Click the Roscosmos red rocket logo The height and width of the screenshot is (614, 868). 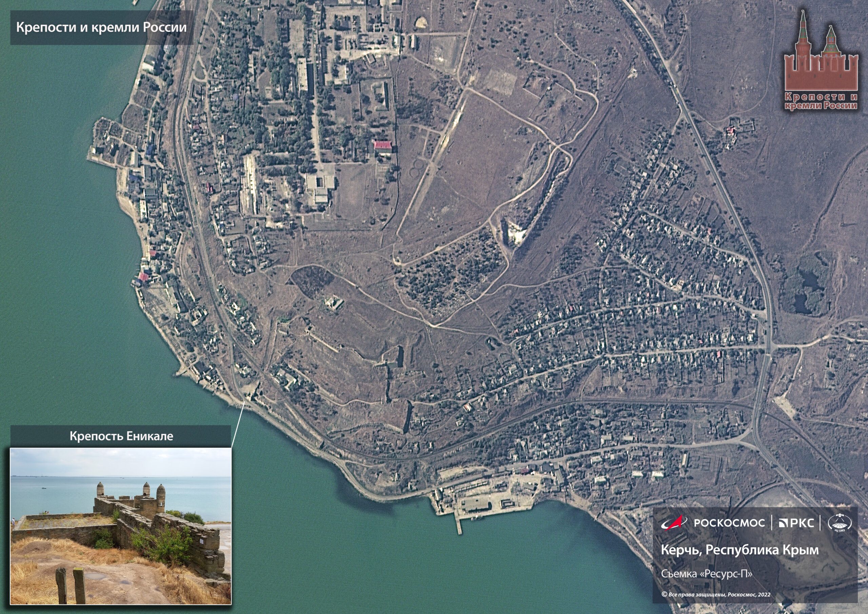tap(674, 522)
